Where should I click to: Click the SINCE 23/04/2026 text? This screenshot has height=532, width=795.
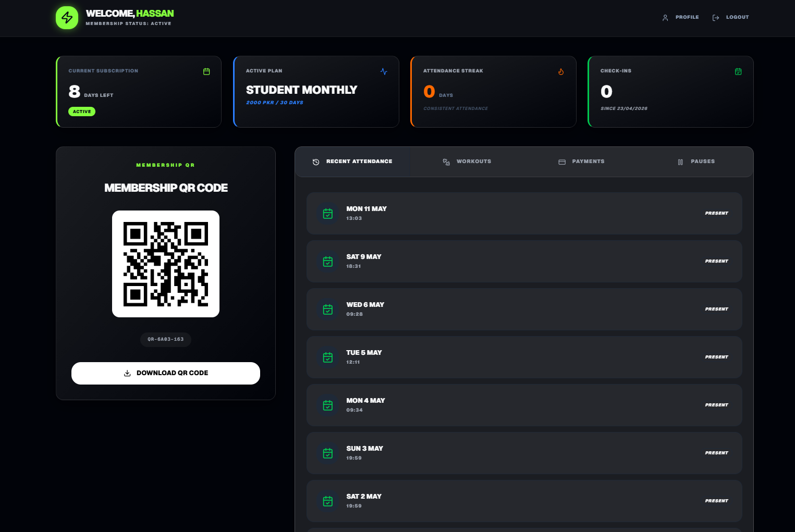click(624, 108)
